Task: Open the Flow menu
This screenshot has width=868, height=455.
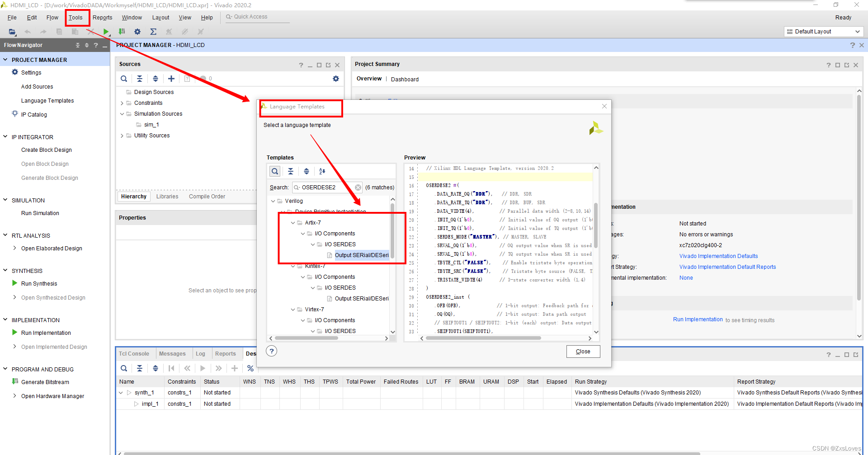Action: click(x=52, y=18)
